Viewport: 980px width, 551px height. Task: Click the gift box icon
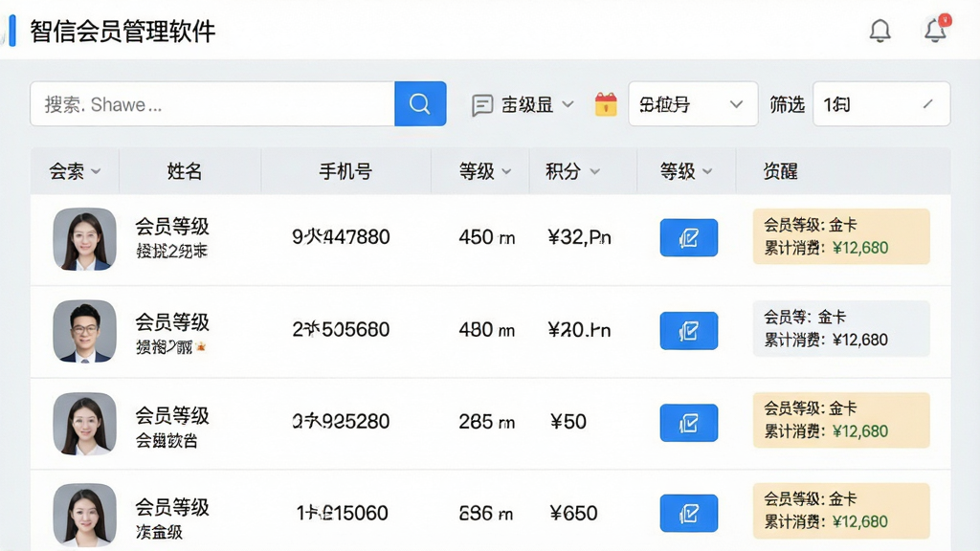click(606, 104)
